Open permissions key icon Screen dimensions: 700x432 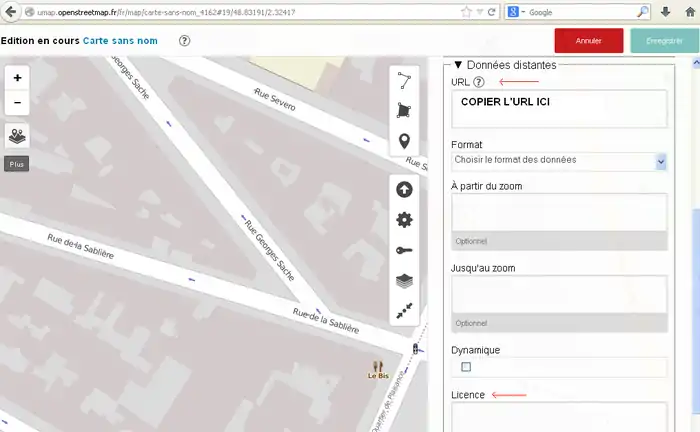[x=404, y=251]
